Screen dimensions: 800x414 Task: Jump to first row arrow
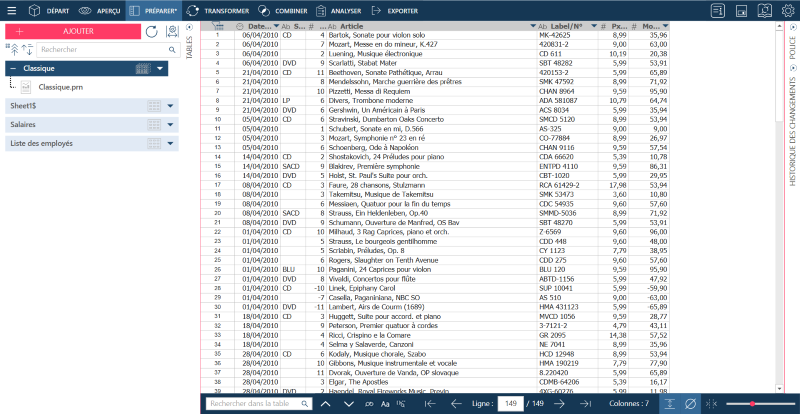click(x=430, y=404)
